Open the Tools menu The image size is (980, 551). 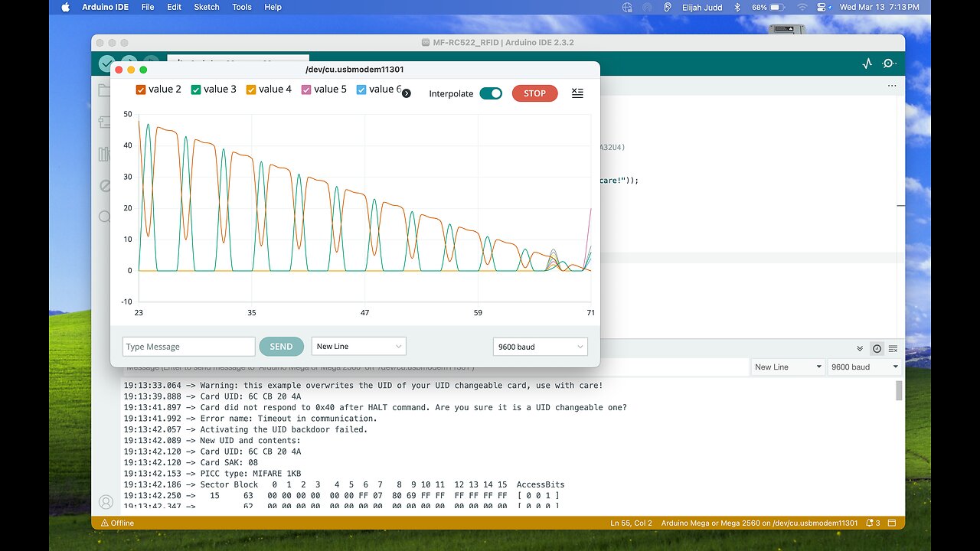[x=242, y=7]
